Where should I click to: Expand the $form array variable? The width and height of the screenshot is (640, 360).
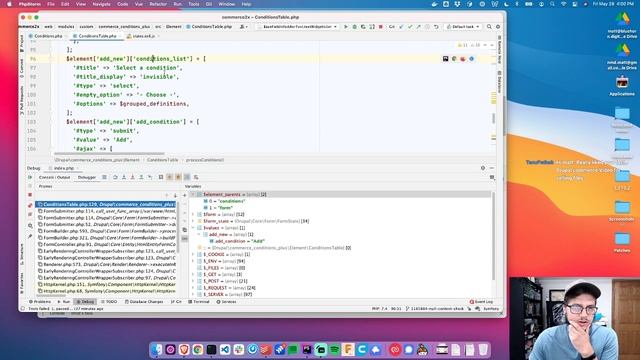[193, 214]
